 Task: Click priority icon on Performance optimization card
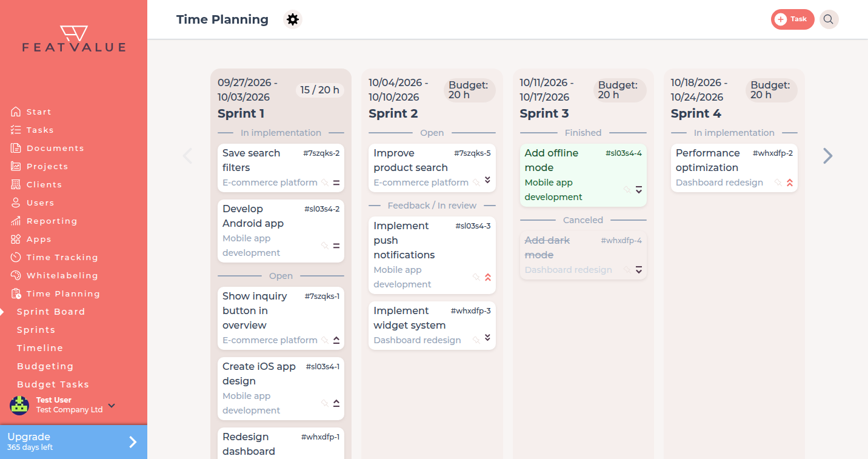point(790,183)
